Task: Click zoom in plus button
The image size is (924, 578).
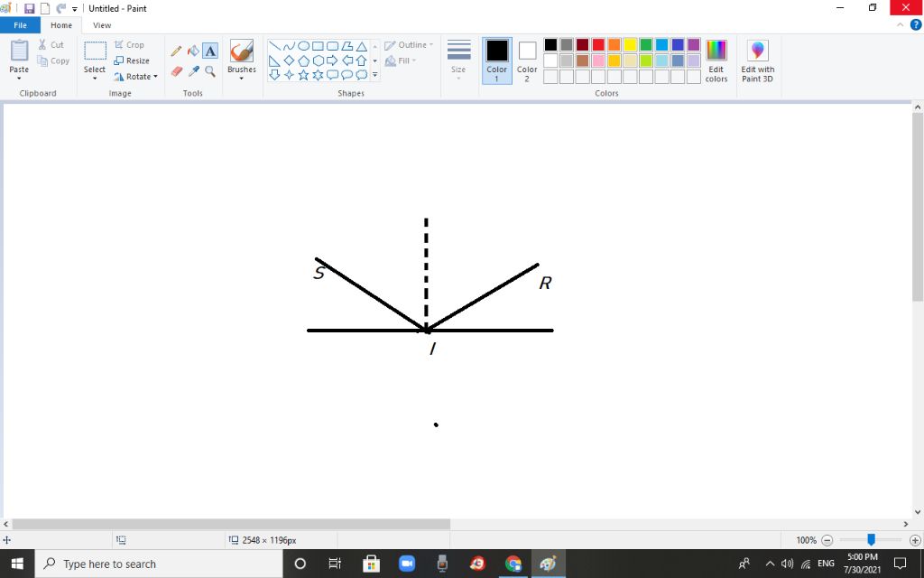Action: [915, 540]
